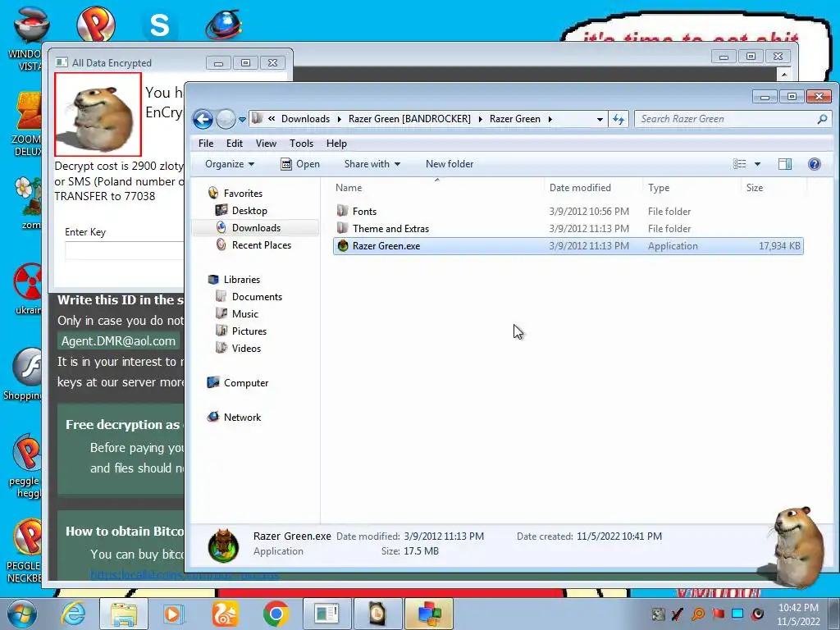Image resolution: width=840 pixels, height=630 pixels.
Task: Click the red Action Center flag tray icon
Action: pos(718,614)
